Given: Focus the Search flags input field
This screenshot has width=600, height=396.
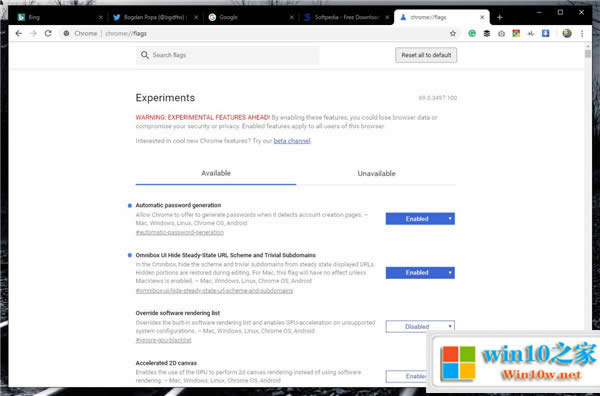Looking at the screenshot, I should (228, 55).
